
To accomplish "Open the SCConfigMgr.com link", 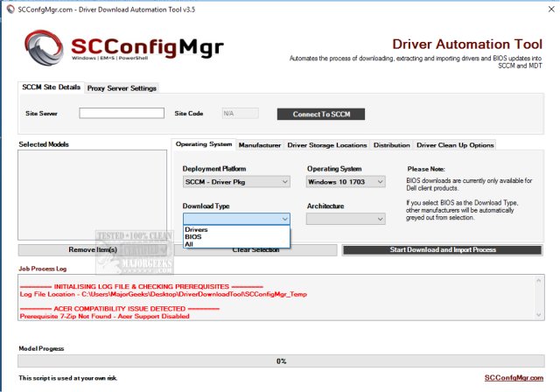I will (x=514, y=378).
